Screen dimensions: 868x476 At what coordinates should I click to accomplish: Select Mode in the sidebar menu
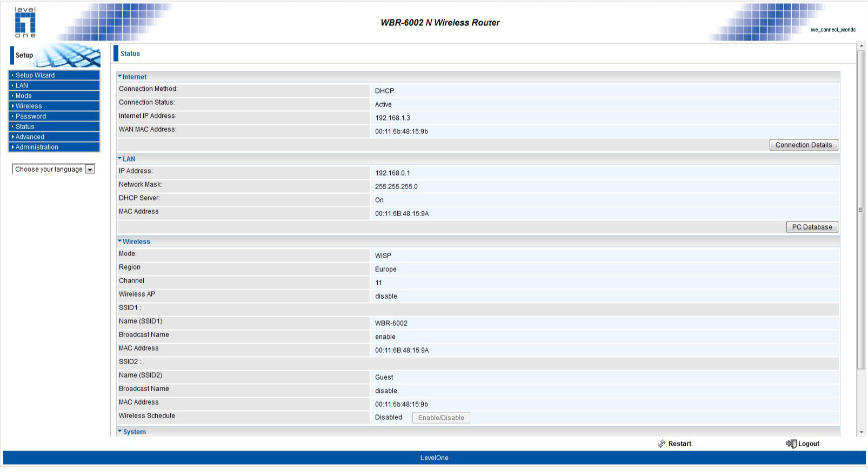click(24, 96)
